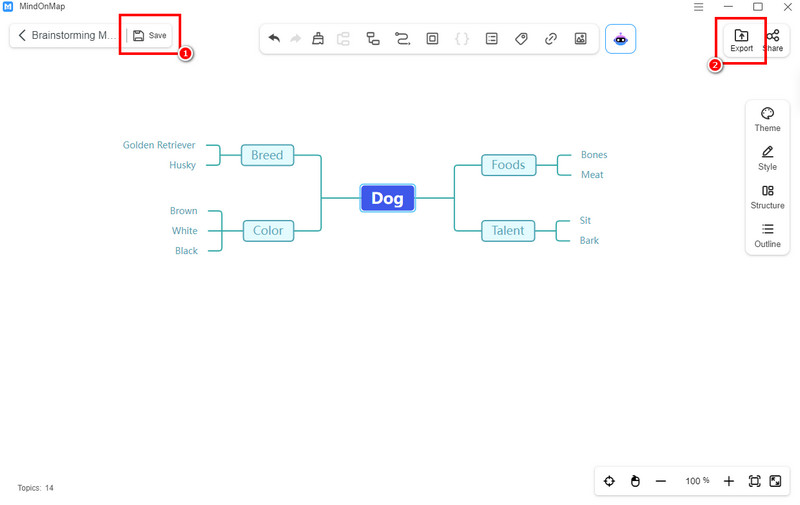
Task: Open the Outline view
Action: [x=767, y=236]
